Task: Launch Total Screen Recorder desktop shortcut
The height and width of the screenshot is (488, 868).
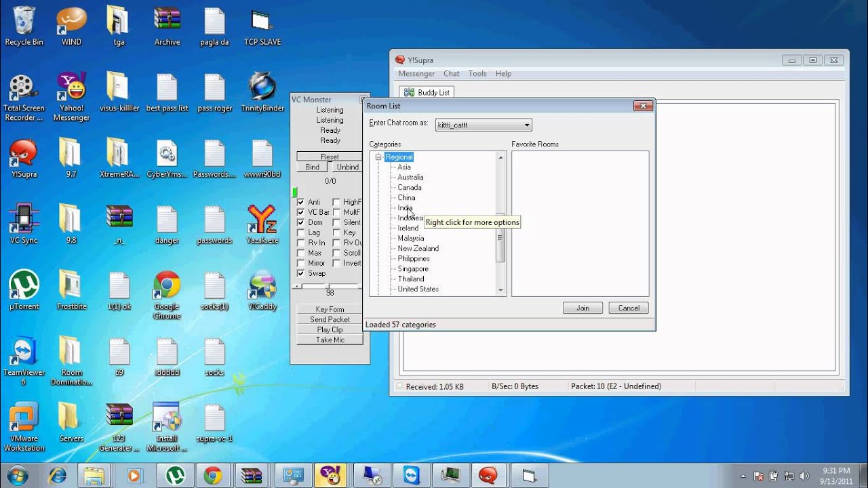Action: [x=24, y=97]
